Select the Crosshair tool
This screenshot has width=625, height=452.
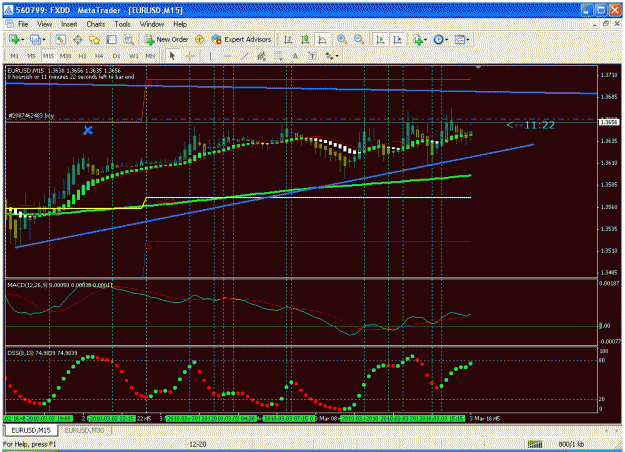[190, 56]
